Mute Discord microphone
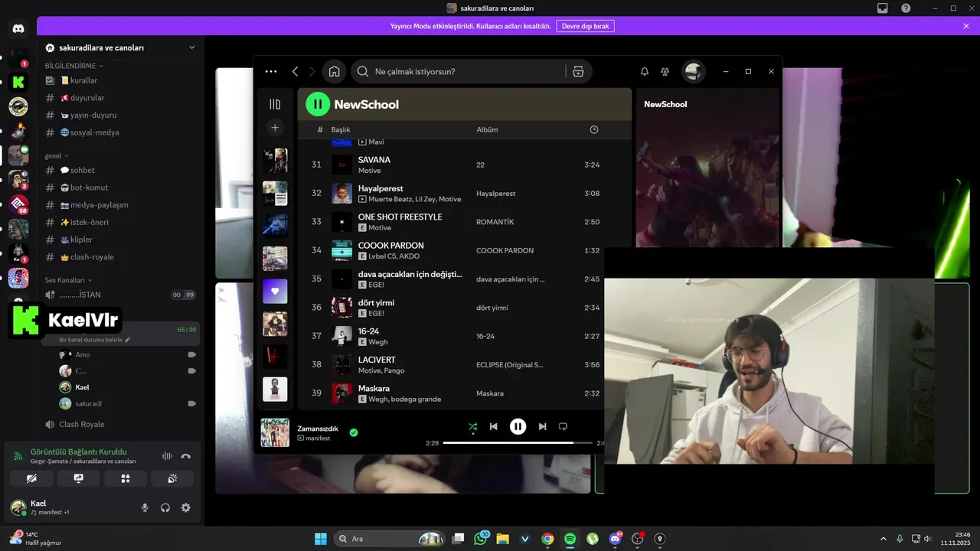 [145, 507]
